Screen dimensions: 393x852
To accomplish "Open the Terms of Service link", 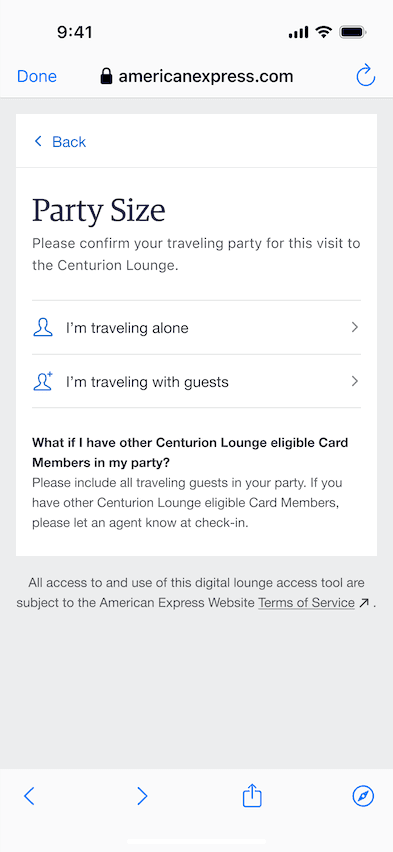I will [307, 603].
